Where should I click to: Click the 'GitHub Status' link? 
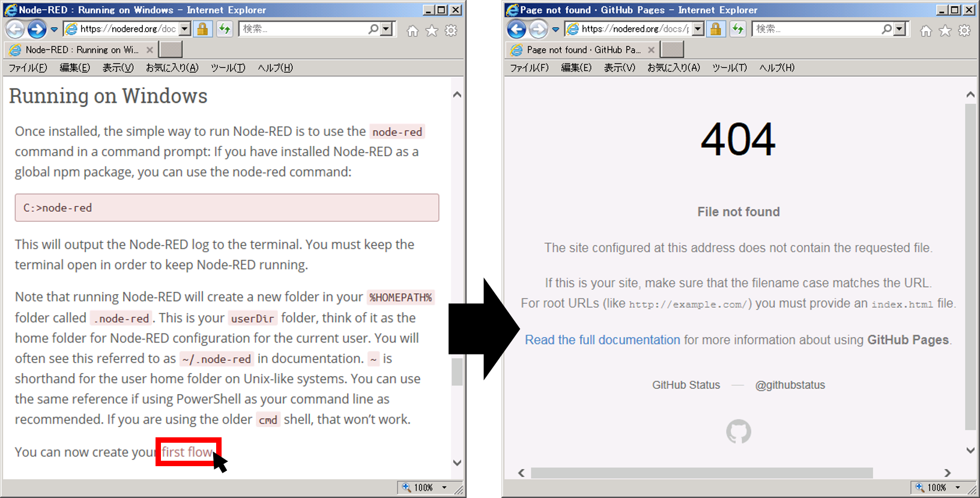(x=686, y=385)
